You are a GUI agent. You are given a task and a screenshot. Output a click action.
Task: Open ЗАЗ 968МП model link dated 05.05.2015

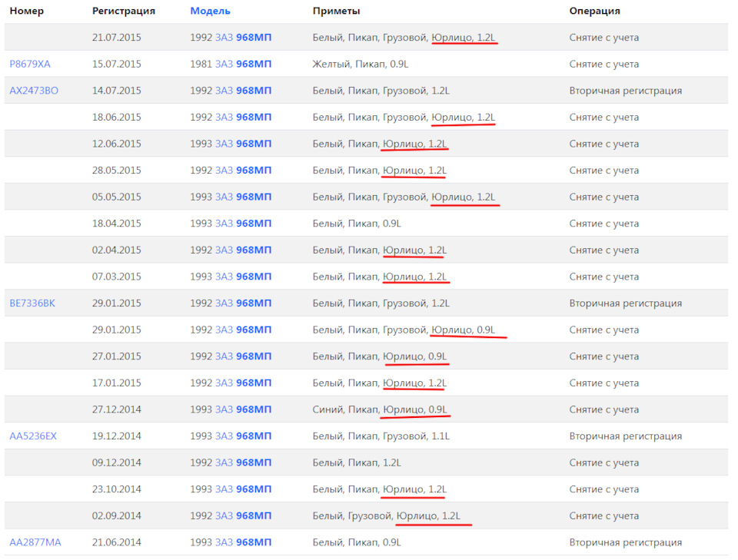(244, 197)
